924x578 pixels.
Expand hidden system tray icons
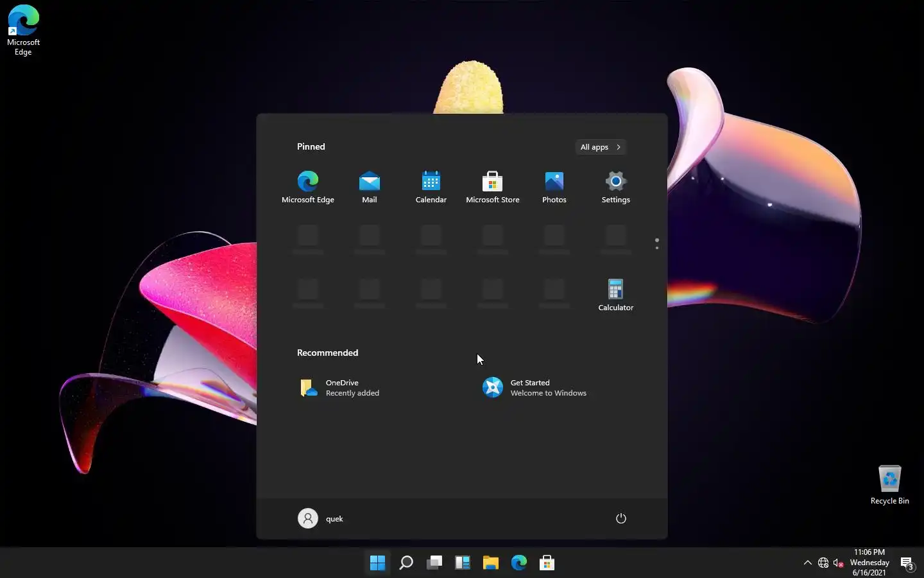pyautogui.click(x=808, y=563)
